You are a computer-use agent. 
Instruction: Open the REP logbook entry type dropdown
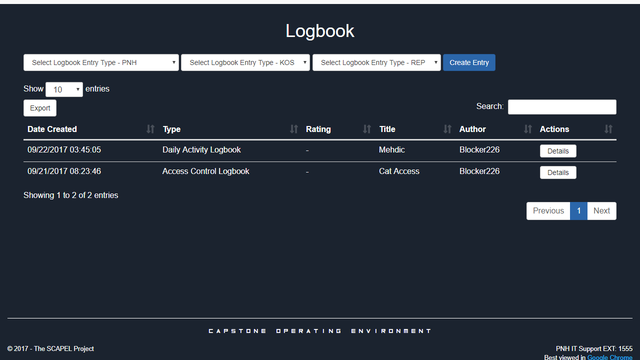[x=376, y=62]
